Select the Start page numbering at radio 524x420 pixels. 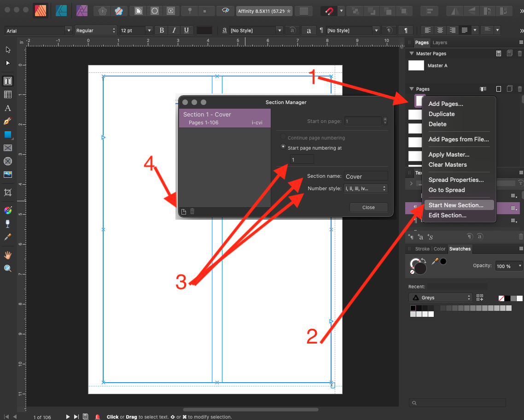click(x=283, y=147)
